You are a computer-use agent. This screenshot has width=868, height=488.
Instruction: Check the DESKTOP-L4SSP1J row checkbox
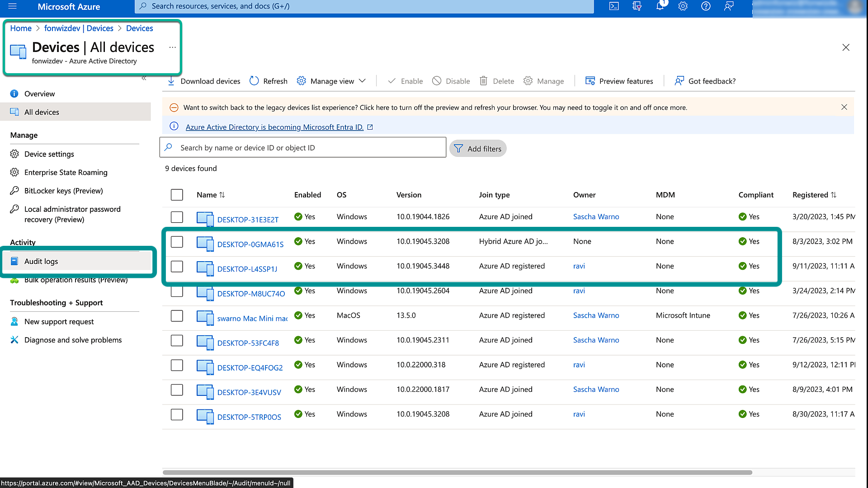pos(177,267)
